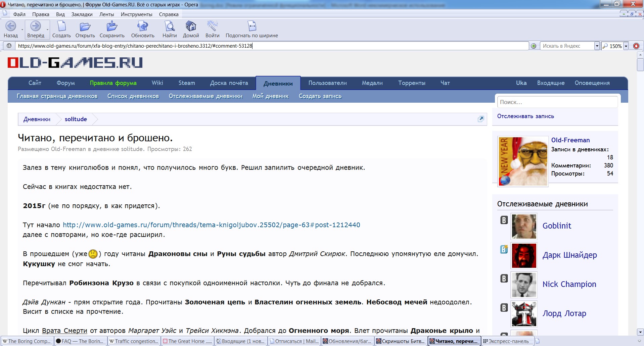Toggle the B tracking badge next to Goblinit
The image size is (644, 346).
pos(504,220)
